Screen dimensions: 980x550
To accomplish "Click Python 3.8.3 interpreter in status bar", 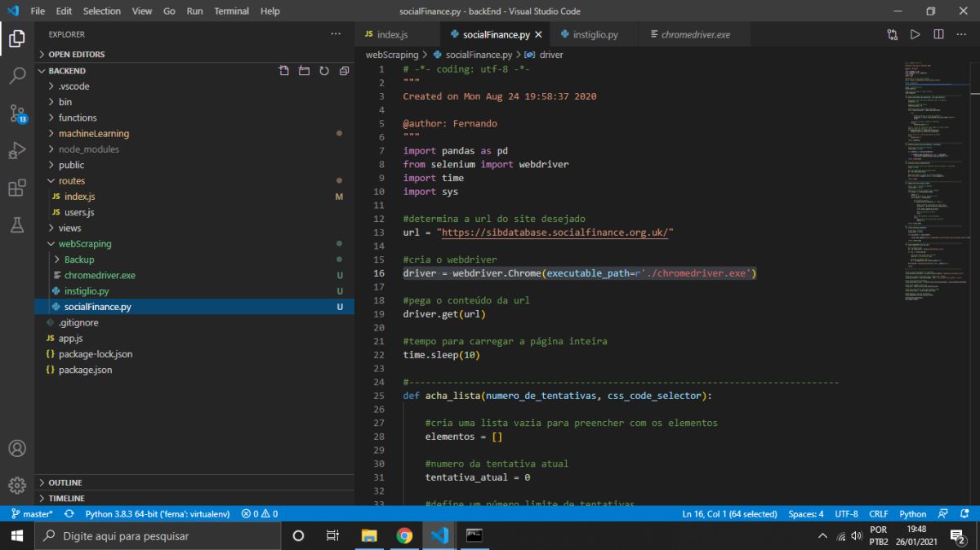I will [157, 514].
